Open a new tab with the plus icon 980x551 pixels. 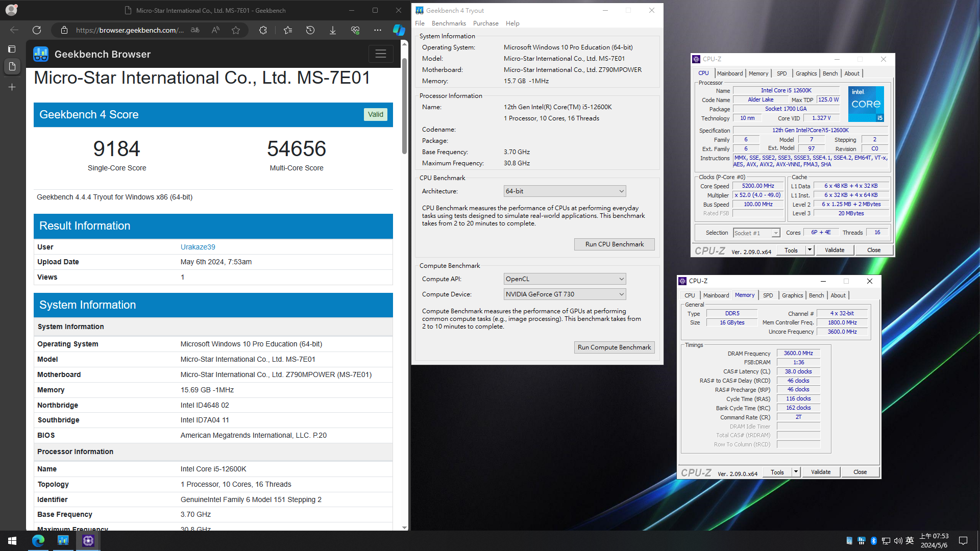(x=12, y=87)
